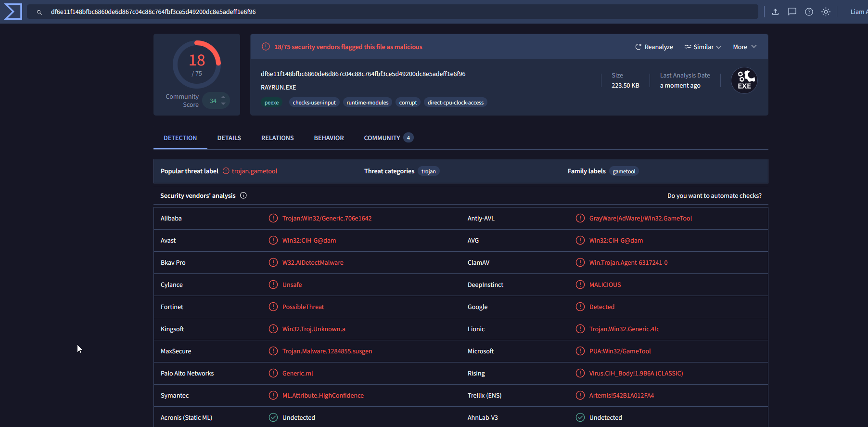This screenshot has width=868, height=427.
Task: Open the RELATIONS tab
Action: [278, 138]
